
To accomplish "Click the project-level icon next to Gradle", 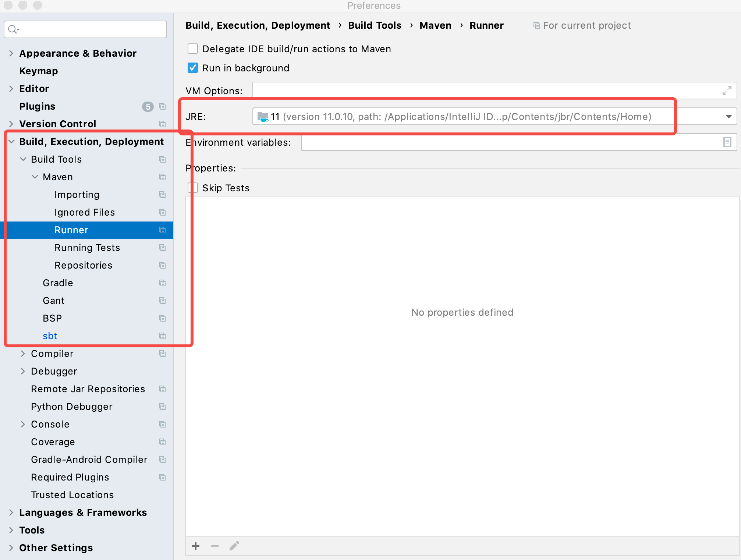I will coord(162,283).
